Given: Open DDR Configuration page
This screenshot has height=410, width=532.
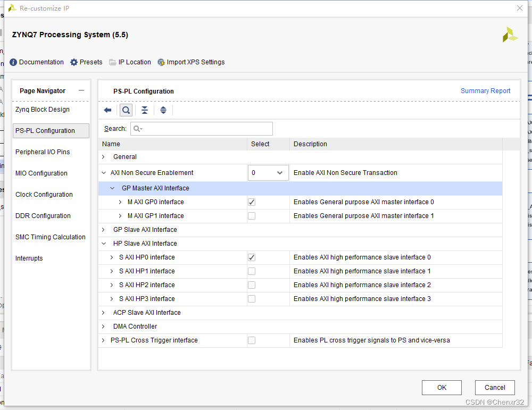Looking at the screenshot, I should pyautogui.click(x=43, y=216).
